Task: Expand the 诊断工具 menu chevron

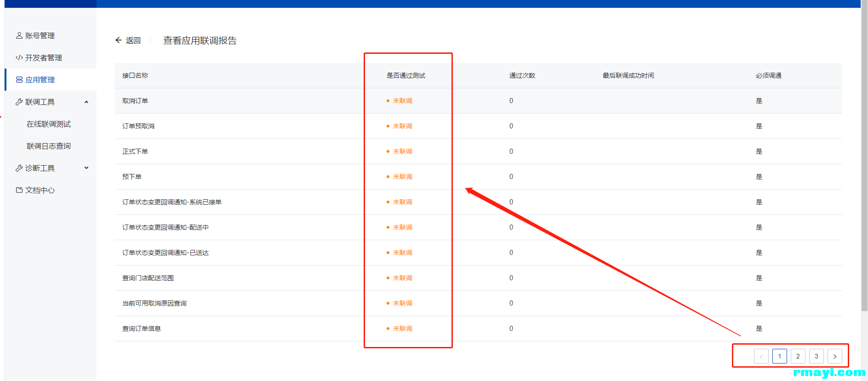Action: tap(86, 168)
